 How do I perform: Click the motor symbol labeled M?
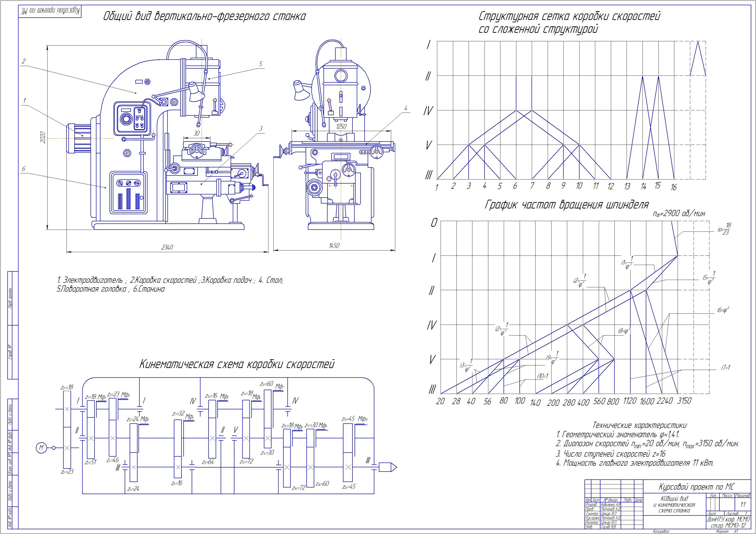click(41, 447)
